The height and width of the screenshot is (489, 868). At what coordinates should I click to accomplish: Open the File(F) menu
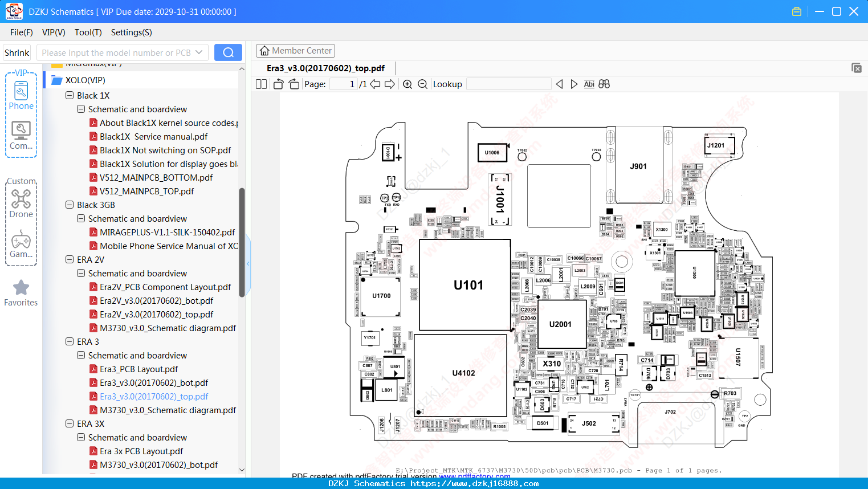pyautogui.click(x=22, y=32)
